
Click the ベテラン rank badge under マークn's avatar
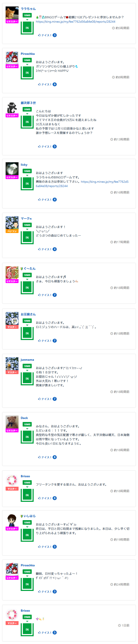point(12,231)
